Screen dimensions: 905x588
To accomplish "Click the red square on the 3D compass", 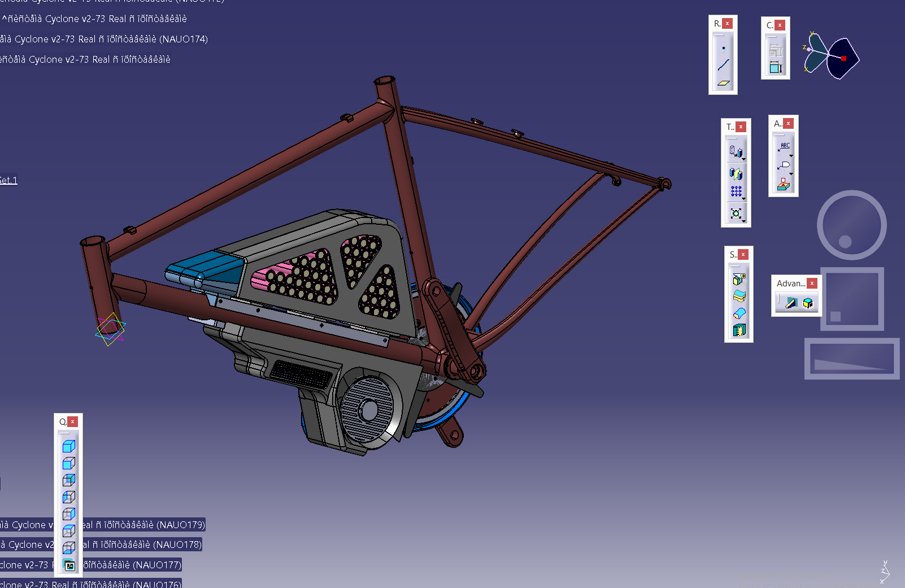I will coord(843,58).
